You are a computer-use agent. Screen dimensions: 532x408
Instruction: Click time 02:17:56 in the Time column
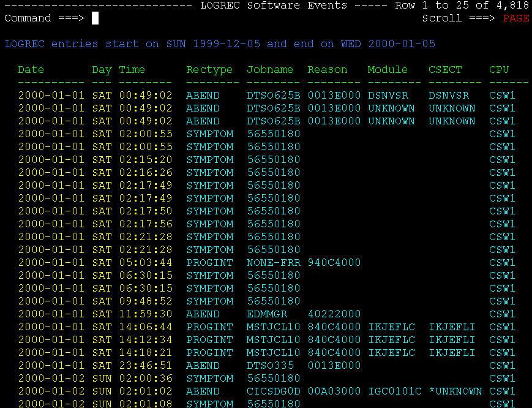tap(146, 224)
